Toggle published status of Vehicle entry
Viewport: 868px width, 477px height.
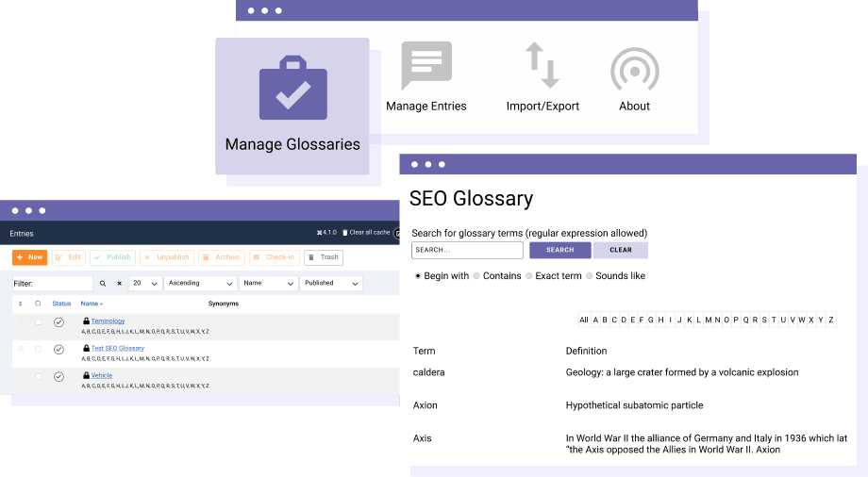[58, 376]
